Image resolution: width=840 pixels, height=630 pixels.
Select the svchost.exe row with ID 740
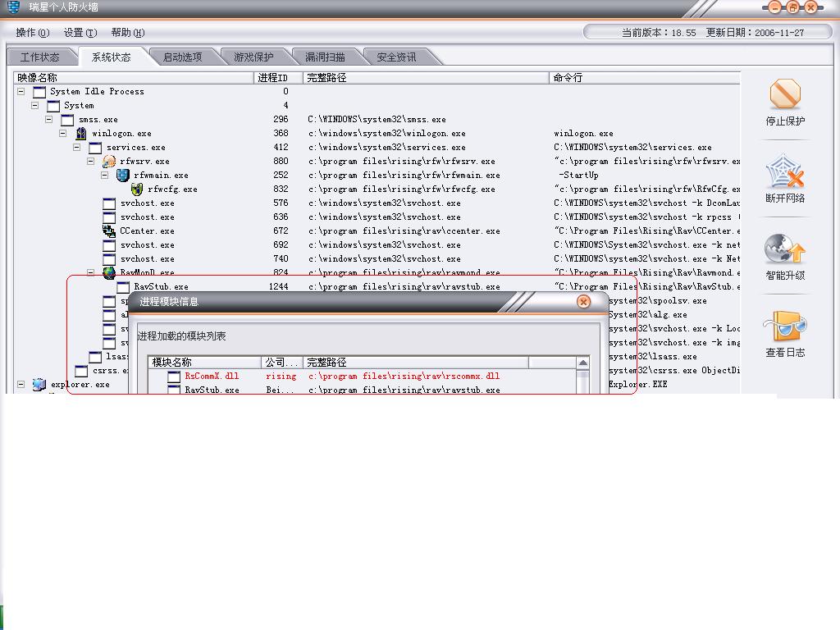tap(377, 258)
